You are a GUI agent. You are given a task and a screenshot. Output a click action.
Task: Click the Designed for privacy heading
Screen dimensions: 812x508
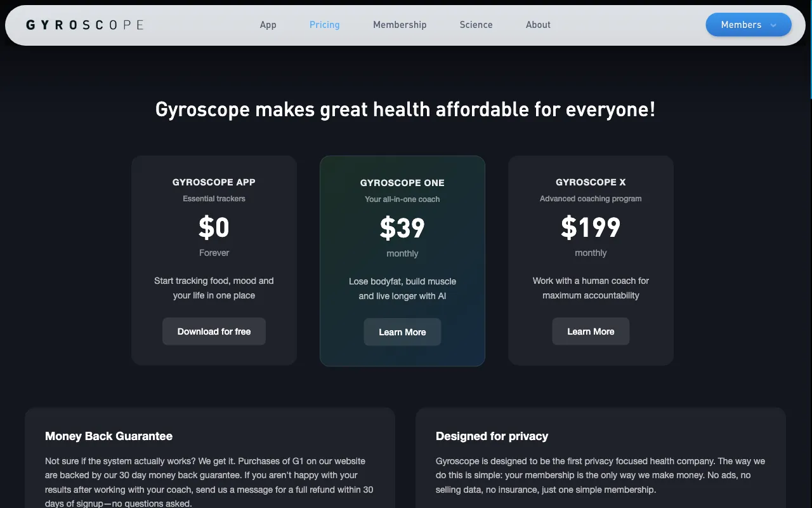click(492, 436)
